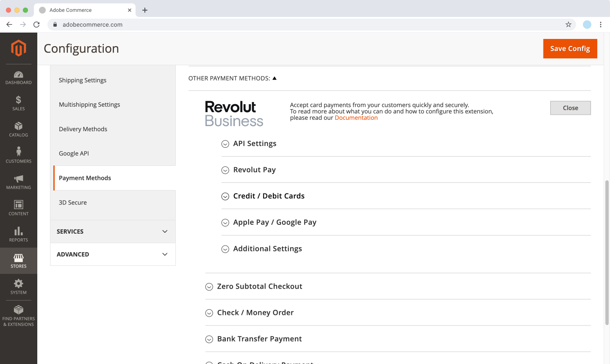This screenshot has height=364, width=610.
Task: Bookmark the page with star icon
Action: pyautogui.click(x=568, y=25)
